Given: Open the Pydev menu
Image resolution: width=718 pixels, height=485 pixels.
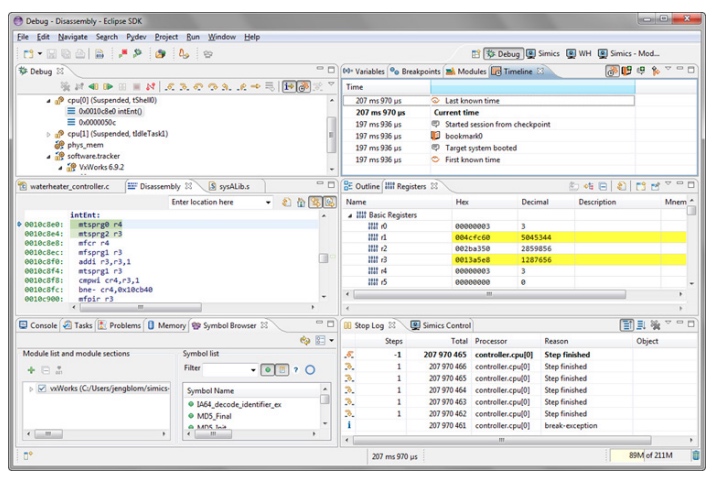Looking at the screenshot, I should coord(136,37).
